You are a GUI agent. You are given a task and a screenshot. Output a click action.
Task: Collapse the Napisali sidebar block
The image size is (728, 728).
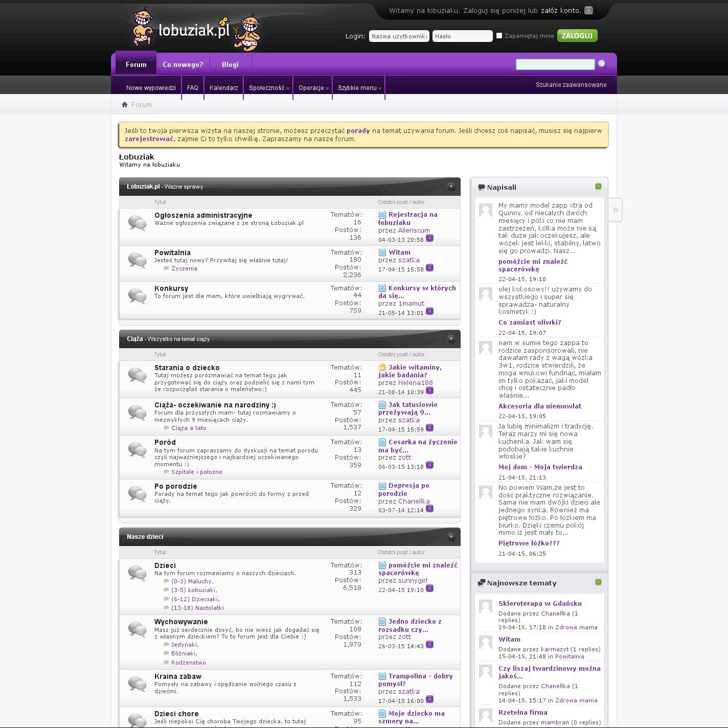(598, 187)
